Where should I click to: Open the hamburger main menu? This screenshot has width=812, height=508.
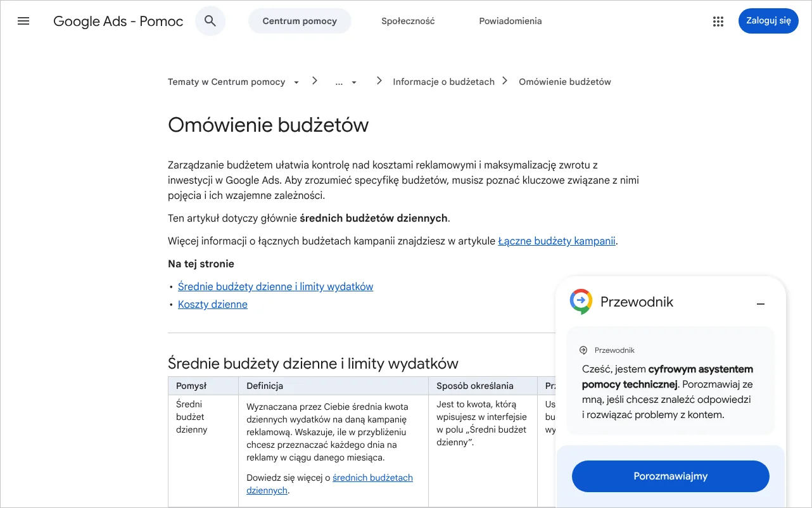click(x=23, y=21)
